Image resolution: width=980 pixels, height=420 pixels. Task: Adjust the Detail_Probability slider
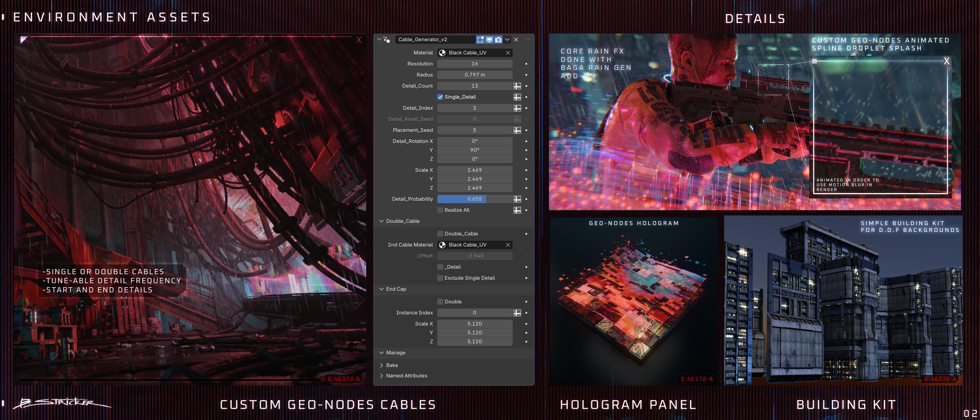[474, 199]
